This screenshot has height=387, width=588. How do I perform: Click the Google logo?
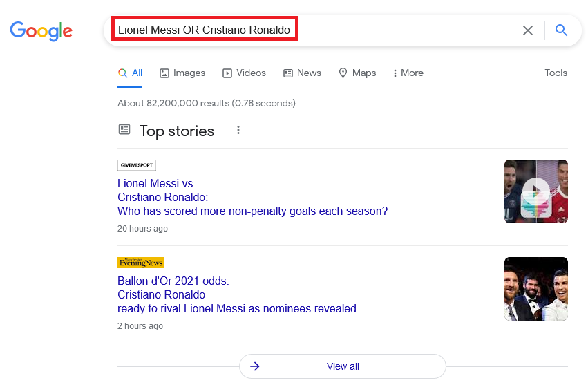pyautogui.click(x=41, y=30)
